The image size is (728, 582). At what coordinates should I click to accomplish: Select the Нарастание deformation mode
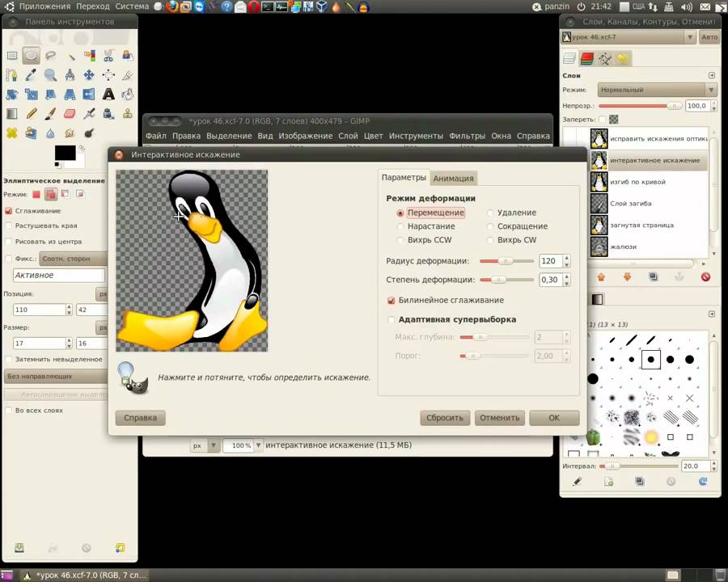[x=425, y=226]
